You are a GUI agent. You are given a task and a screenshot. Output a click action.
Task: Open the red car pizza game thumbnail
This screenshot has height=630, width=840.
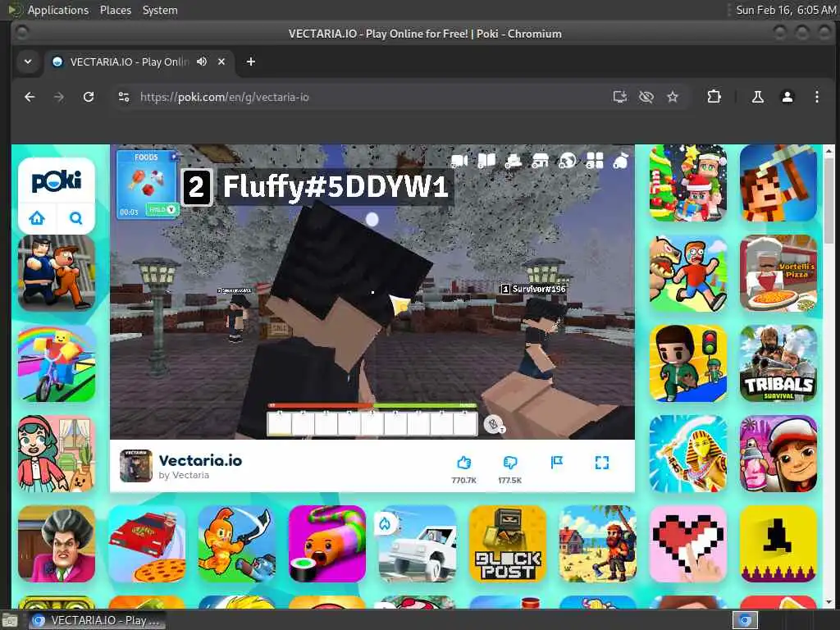click(147, 544)
